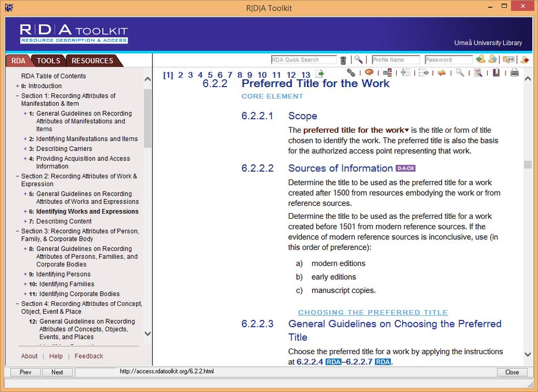Follow the 6.2.2.4 instruction link
Image resolution: width=538 pixels, height=392 pixels.
tap(309, 362)
